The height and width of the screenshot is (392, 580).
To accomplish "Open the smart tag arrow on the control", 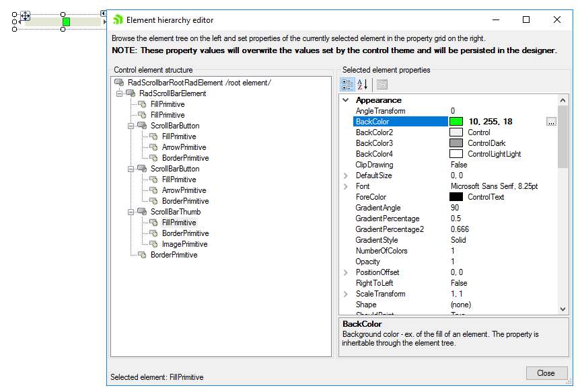I will [x=102, y=13].
